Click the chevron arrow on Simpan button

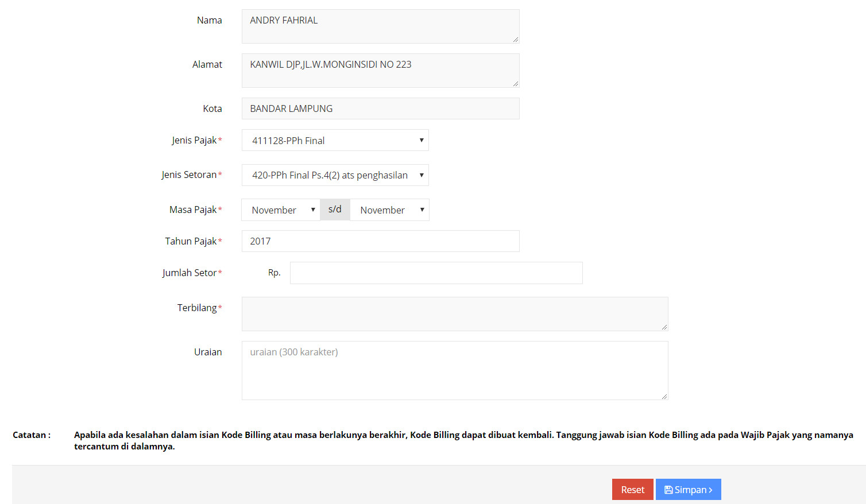(710, 490)
